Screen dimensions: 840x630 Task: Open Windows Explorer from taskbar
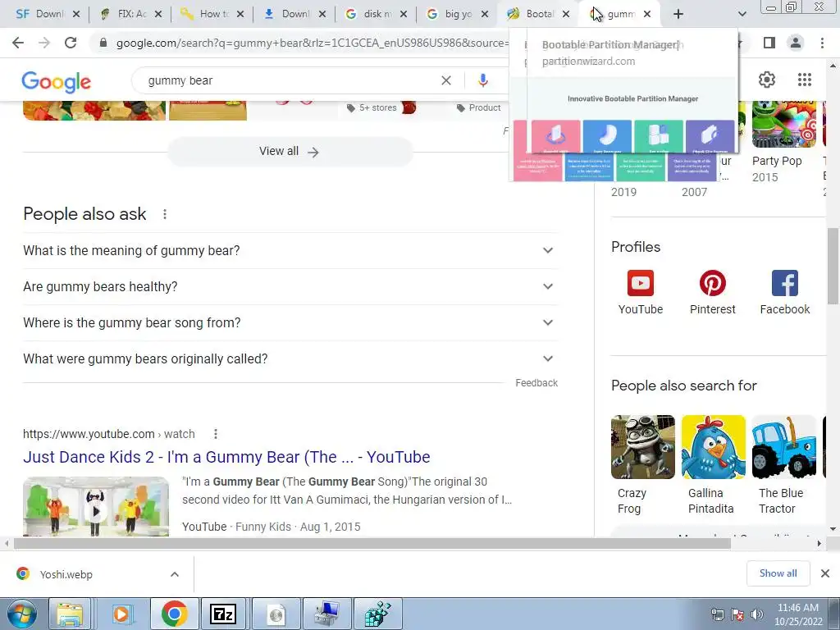click(x=71, y=614)
